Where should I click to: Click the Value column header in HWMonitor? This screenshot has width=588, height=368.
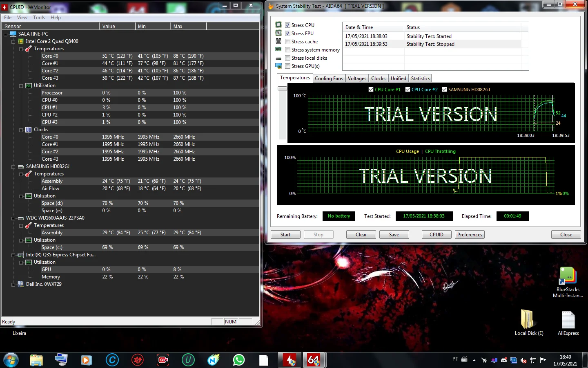[117, 26]
